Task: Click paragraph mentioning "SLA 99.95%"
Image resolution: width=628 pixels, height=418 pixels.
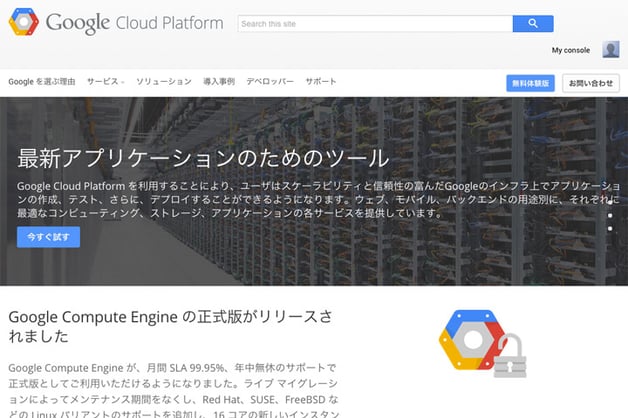Action: tap(174, 392)
